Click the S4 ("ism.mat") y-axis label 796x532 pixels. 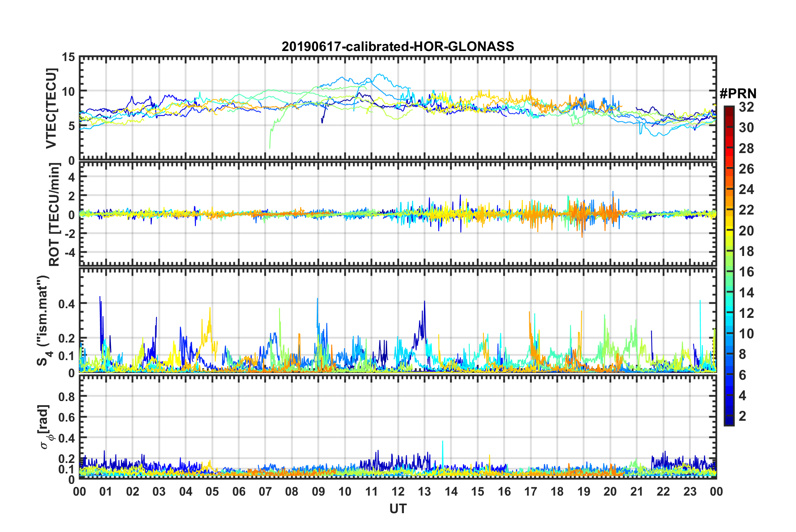[44, 320]
